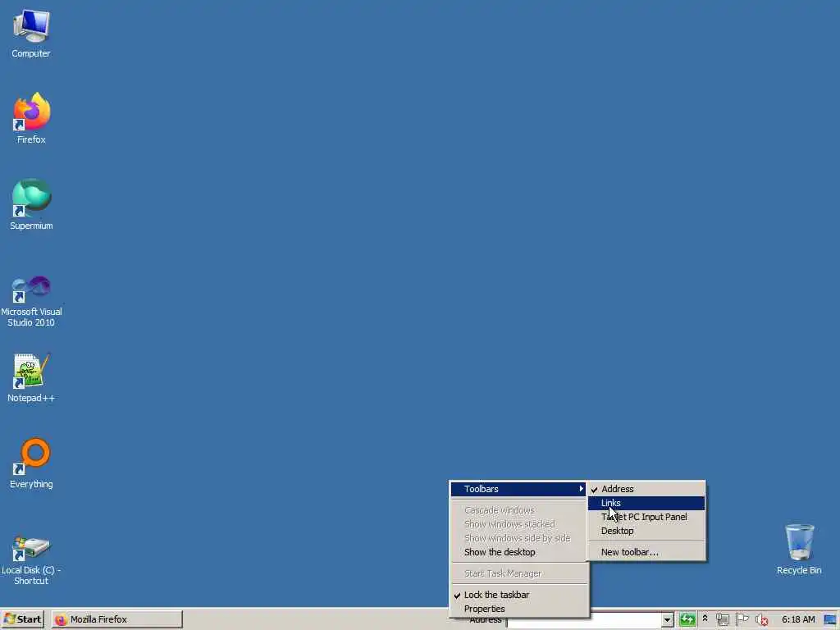Enable the Tablet PC Input Panel toolbar
The height and width of the screenshot is (630, 840).
646,517
